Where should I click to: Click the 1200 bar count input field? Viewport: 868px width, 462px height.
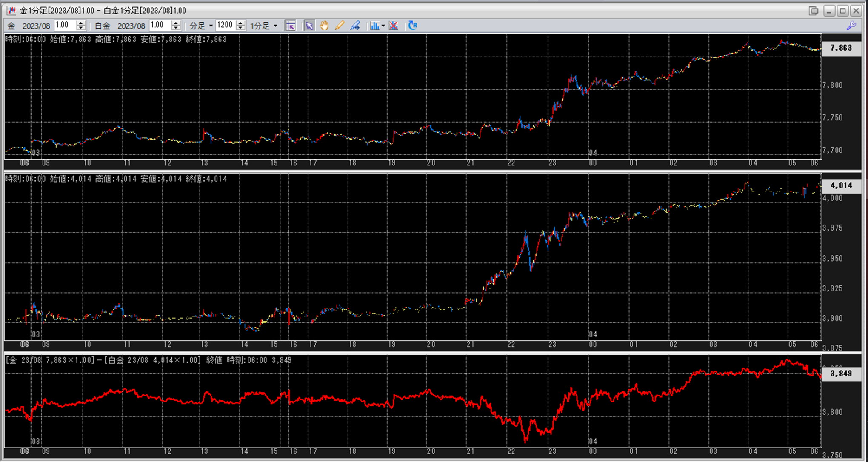[x=225, y=26]
